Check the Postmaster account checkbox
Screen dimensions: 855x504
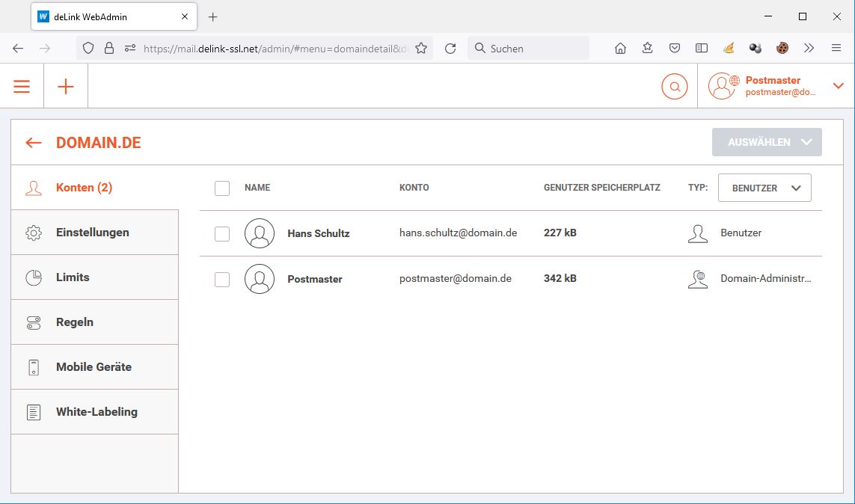click(x=222, y=280)
